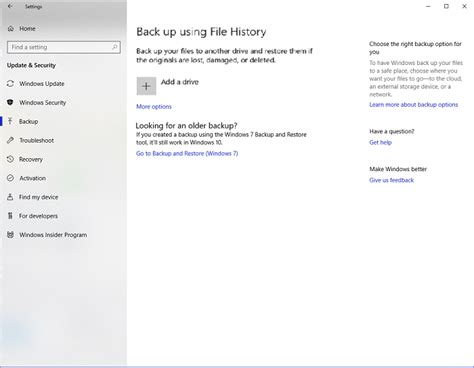Viewport: 474px width, 368px height.
Task: Close the Settings window
Action: (x=464, y=6)
